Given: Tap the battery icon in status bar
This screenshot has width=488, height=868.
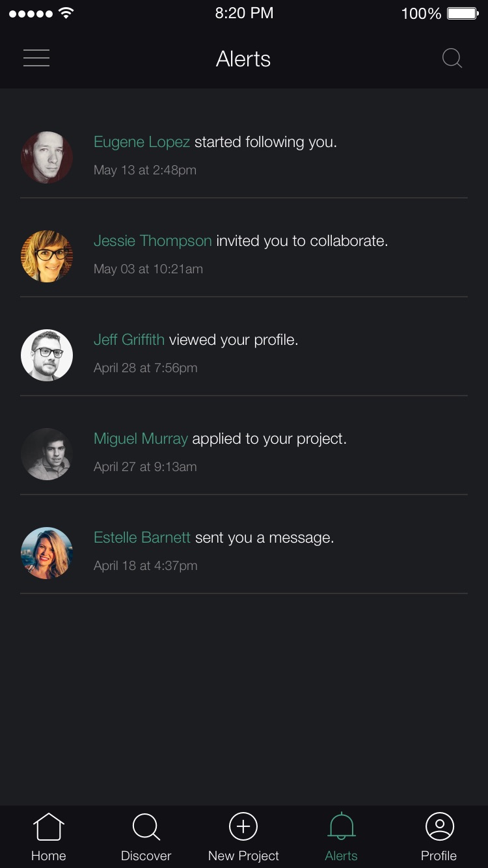Looking at the screenshot, I should pyautogui.click(x=463, y=14).
